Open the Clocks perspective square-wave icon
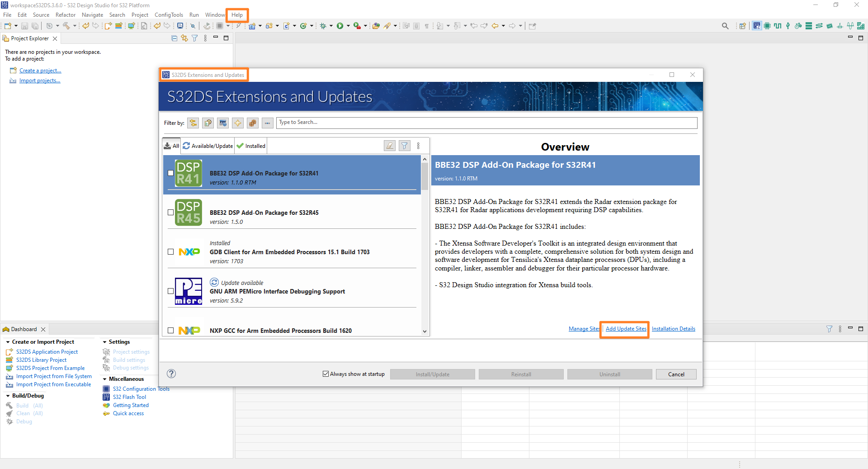 click(x=778, y=26)
